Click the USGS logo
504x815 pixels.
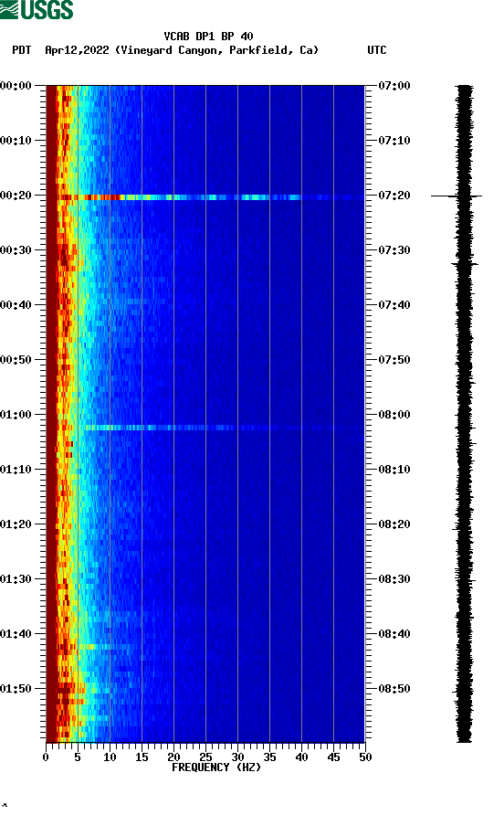pyautogui.click(x=37, y=9)
